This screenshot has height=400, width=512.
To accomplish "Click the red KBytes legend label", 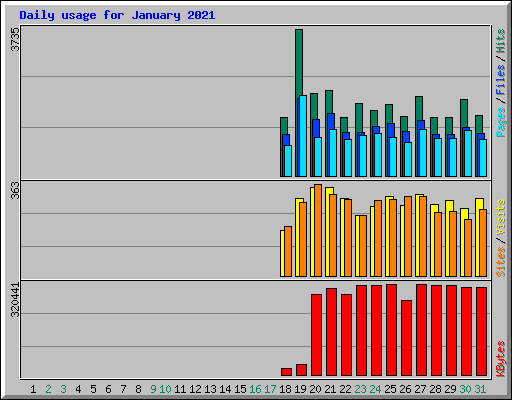I will (x=500, y=359).
